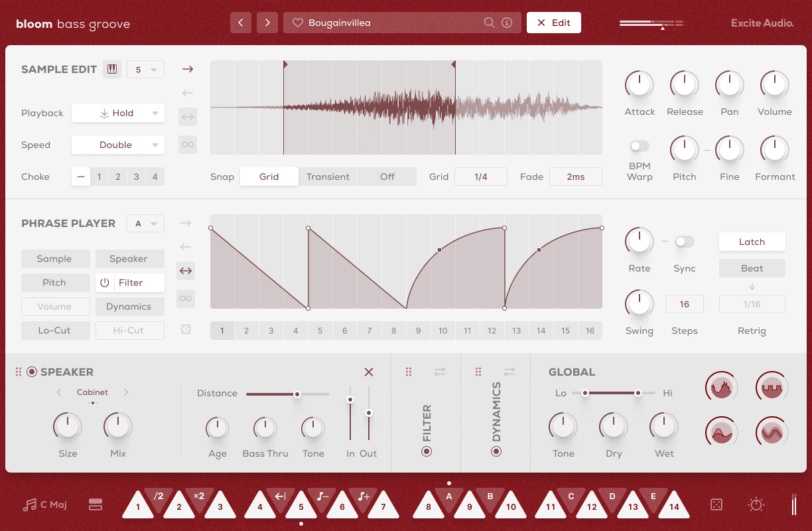Click the Latch button
The image size is (812, 531).
coord(752,242)
